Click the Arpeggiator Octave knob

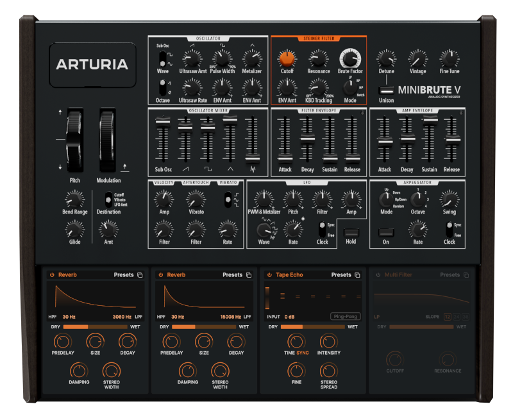click(417, 199)
